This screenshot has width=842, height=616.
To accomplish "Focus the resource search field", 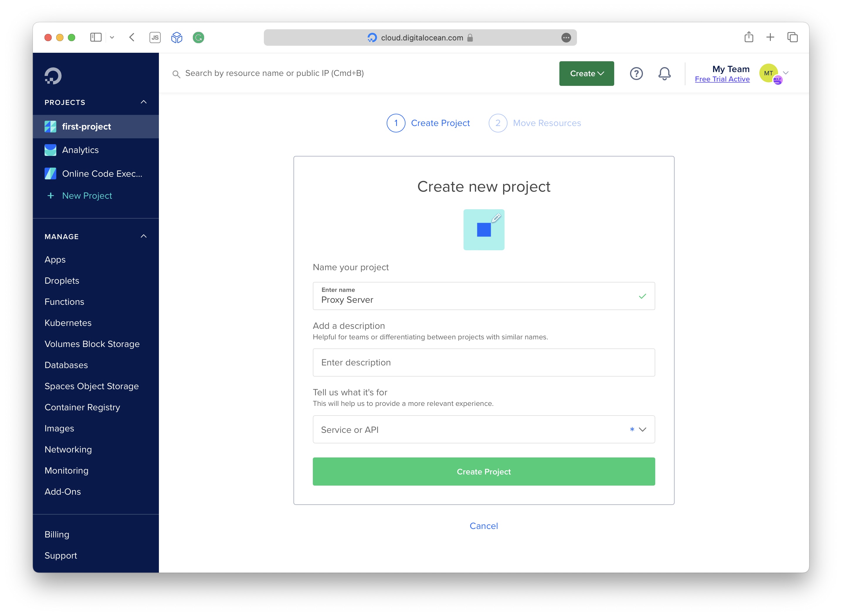I will 274,74.
